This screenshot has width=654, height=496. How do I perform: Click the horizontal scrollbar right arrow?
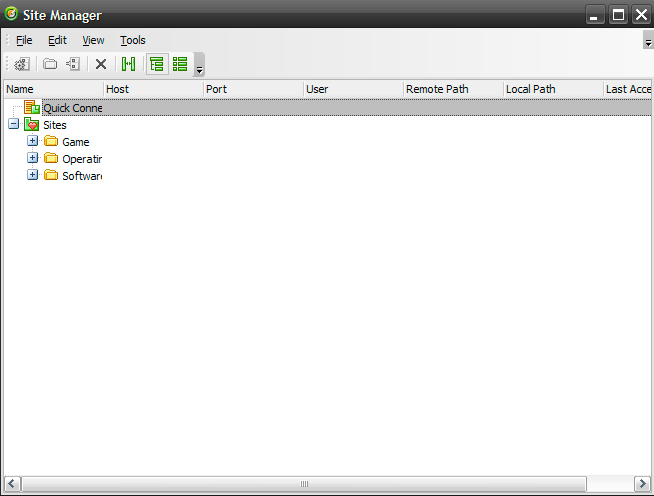click(642, 484)
